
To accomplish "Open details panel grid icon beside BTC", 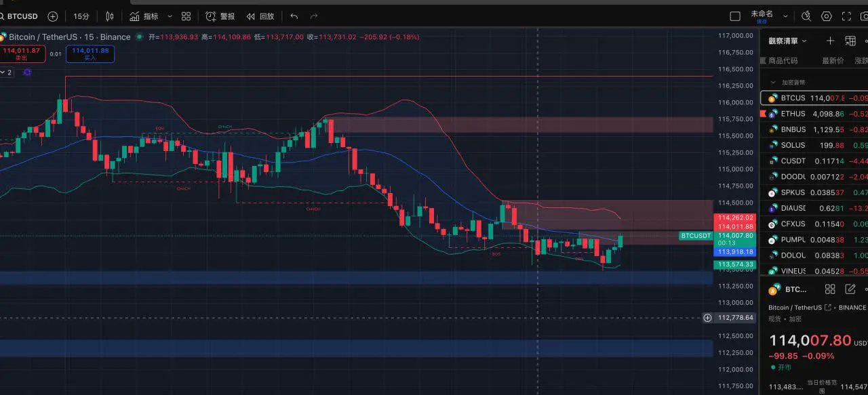I will [830, 289].
